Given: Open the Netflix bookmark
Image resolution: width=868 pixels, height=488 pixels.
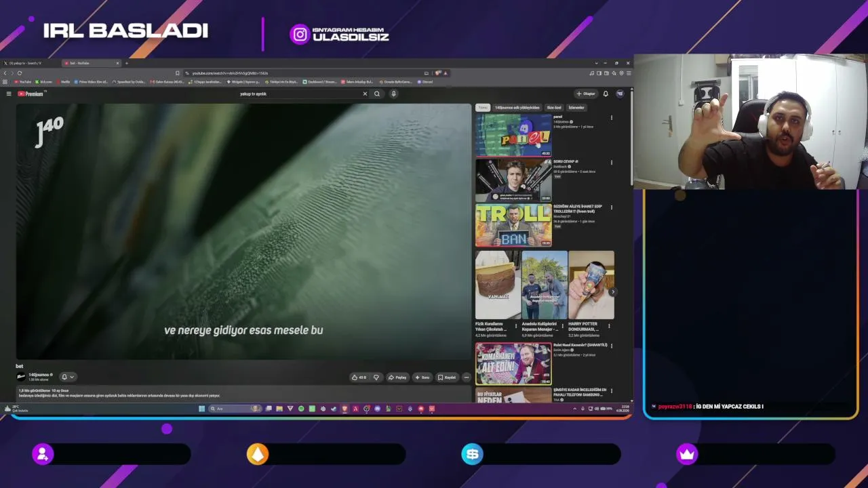Looking at the screenshot, I should point(62,82).
